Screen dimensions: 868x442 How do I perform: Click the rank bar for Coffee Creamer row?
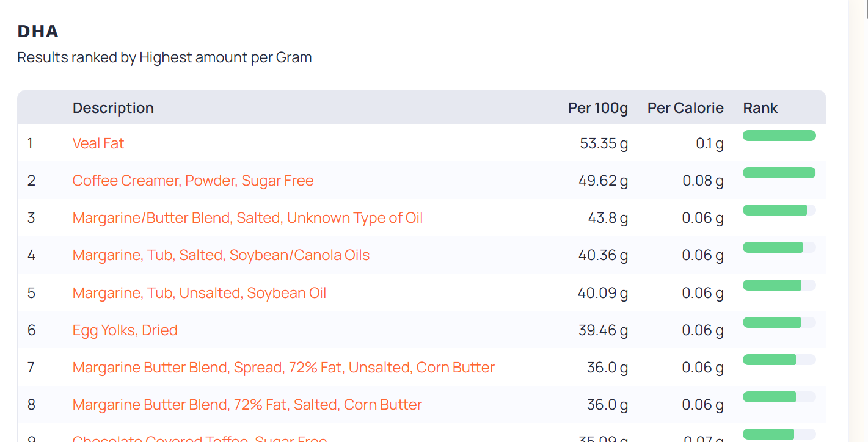pyautogui.click(x=779, y=173)
